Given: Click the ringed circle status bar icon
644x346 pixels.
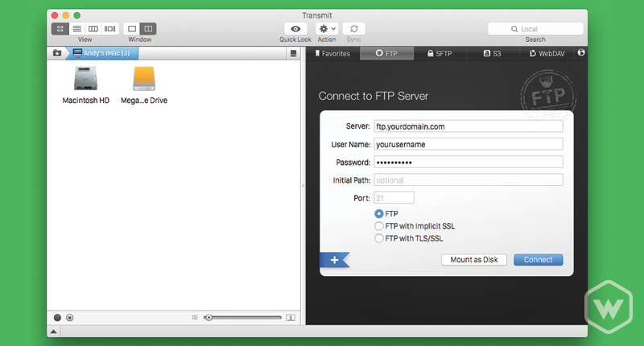Looking at the screenshot, I should coord(70,318).
